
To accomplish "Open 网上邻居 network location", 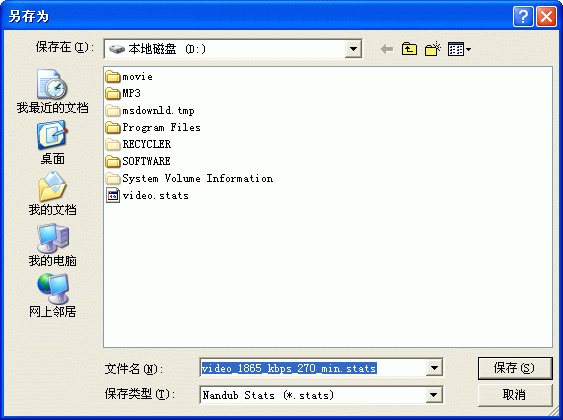I will pyautogui.click(x=52, y=296).
